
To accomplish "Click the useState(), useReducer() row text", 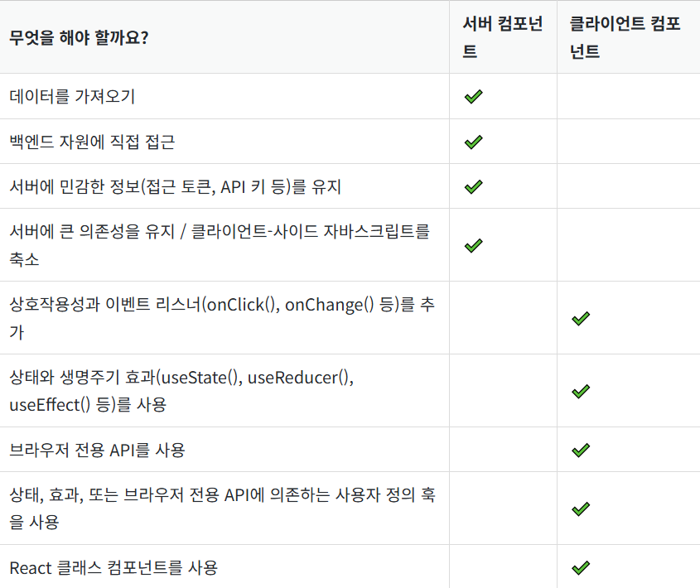I will click(x=181, y=391).
